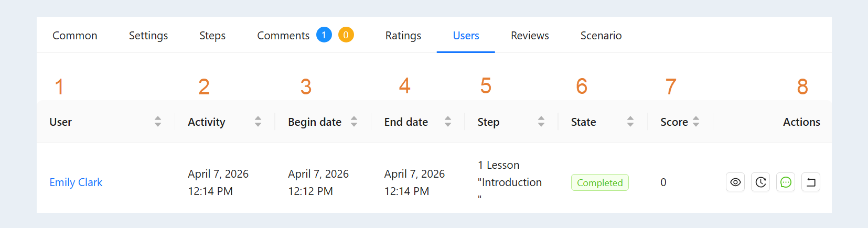Sort by Score column arrows

tap(696, 122)
